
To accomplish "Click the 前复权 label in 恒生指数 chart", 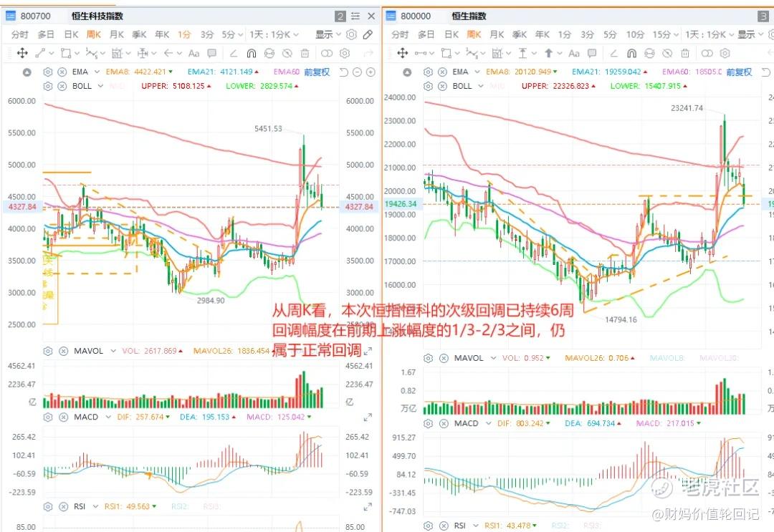I will click(739, 72).
